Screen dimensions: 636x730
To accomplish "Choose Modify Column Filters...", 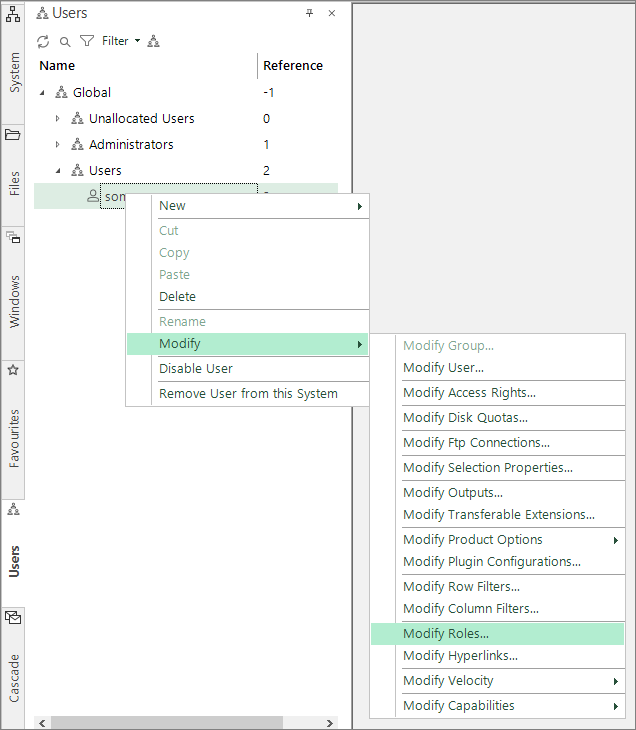I will (x=497, y=609).
